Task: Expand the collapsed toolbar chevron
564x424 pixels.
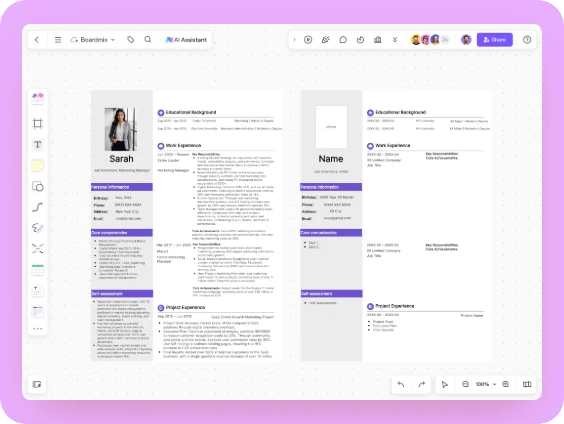Action: [x=294, y=40]
